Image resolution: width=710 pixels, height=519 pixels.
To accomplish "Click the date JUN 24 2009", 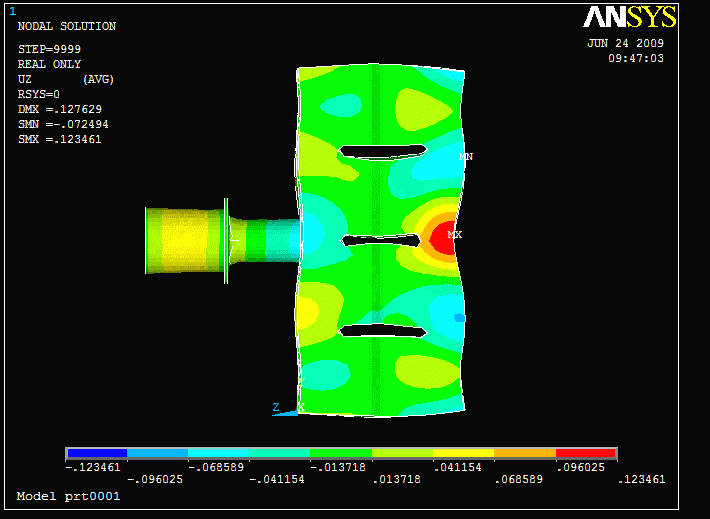I will (x=625, y=43).
